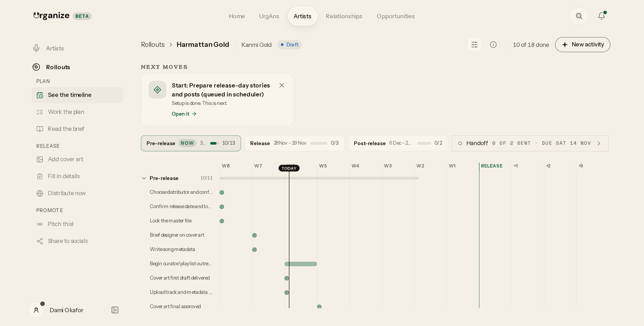Viewport: 644px width, 326px height.
Task: Click the TODAY timeline marker
Action: tap(289, 168)
